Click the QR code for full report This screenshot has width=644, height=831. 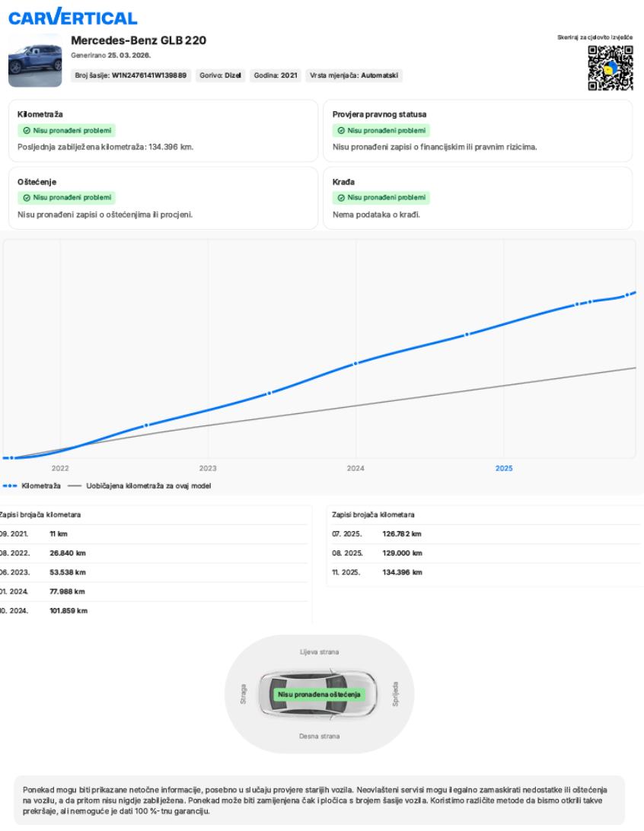[x=611, y=68]
